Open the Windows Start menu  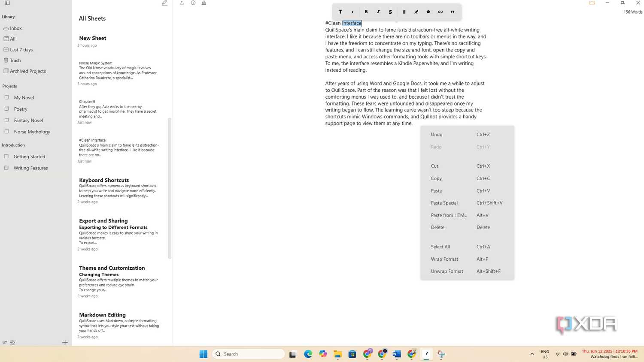coord(204,354)
